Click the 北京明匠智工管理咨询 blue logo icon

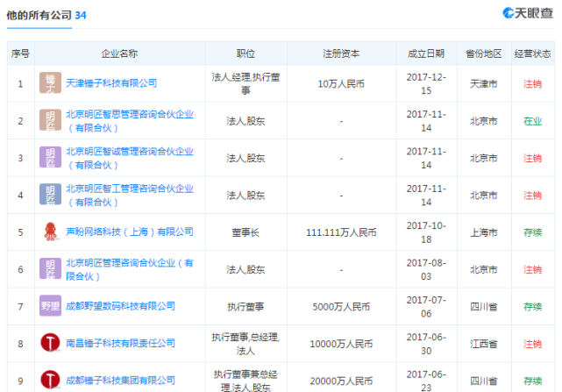[x=50, y=195]
